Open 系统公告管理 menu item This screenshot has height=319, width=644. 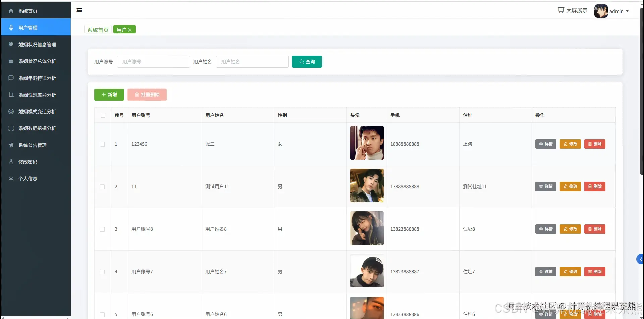pyautogui.click(x=36, y=145)
